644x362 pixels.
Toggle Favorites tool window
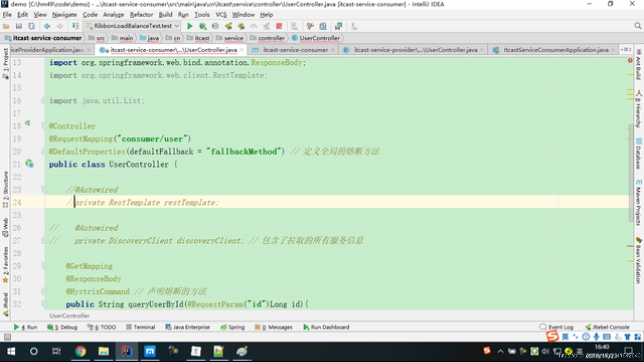[5, 265]
